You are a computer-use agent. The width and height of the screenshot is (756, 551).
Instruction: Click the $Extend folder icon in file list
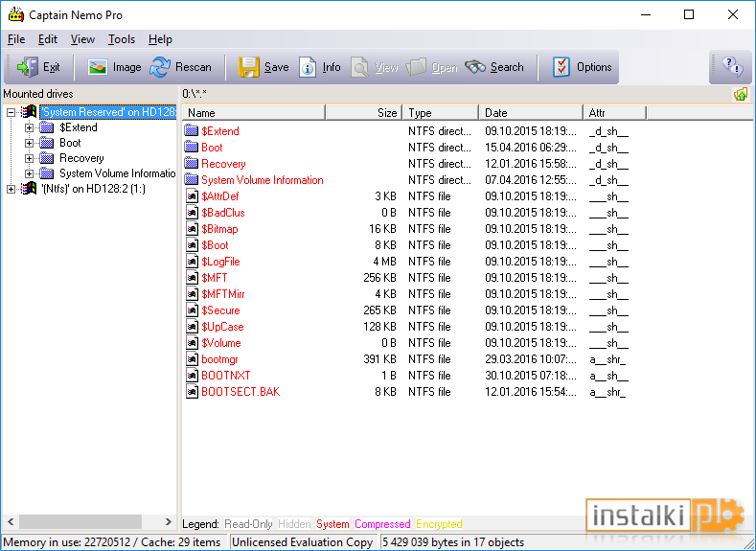192,130
